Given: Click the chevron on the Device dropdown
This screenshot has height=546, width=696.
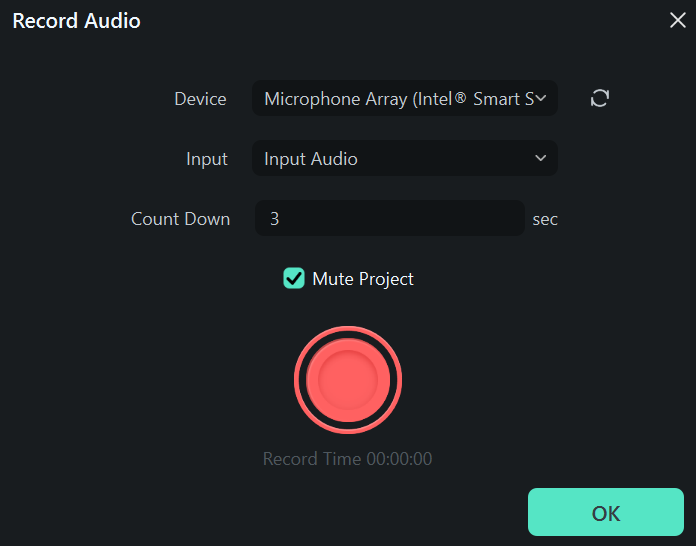Looking at the screenshot, I should [541, 98].
